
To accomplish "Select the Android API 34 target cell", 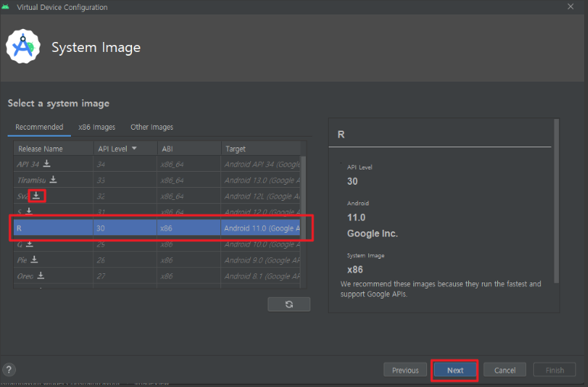I will pos(261,164).
